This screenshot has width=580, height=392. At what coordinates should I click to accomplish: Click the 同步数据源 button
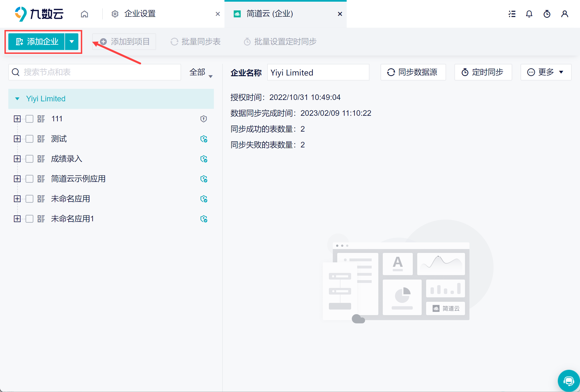pos(413,72)
